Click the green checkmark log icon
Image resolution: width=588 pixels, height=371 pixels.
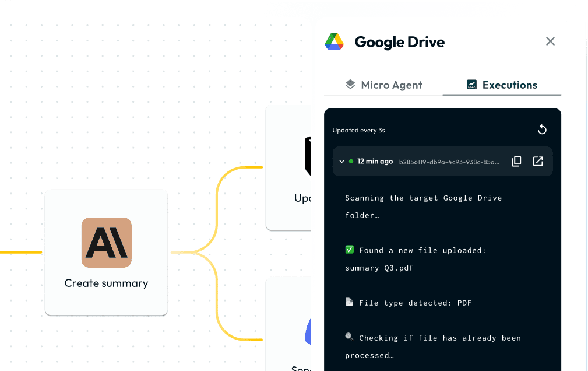[x=350, y=250]
